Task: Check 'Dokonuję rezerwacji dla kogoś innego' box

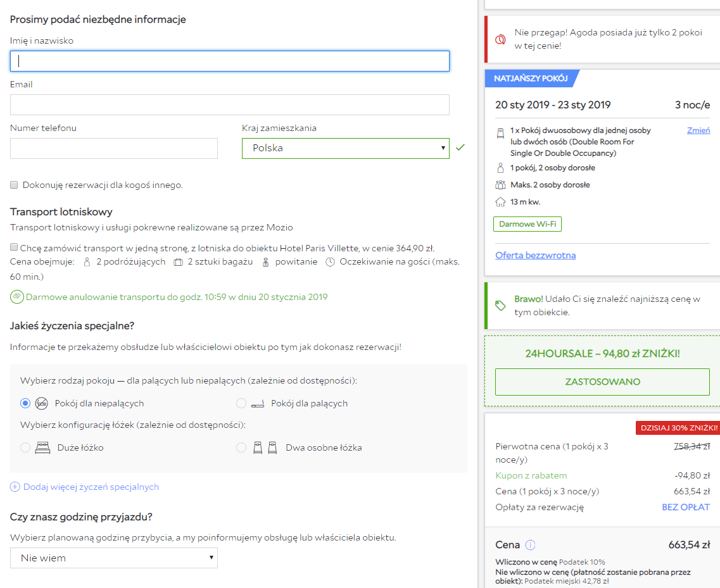Action: coord(14,185)
